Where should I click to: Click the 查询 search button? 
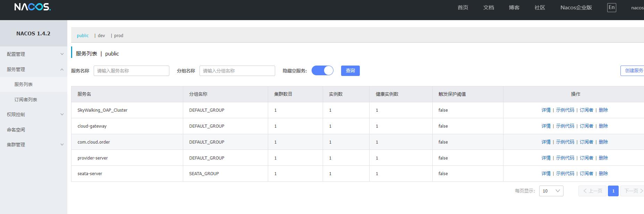pyautogui.click(x=350, y=71)
